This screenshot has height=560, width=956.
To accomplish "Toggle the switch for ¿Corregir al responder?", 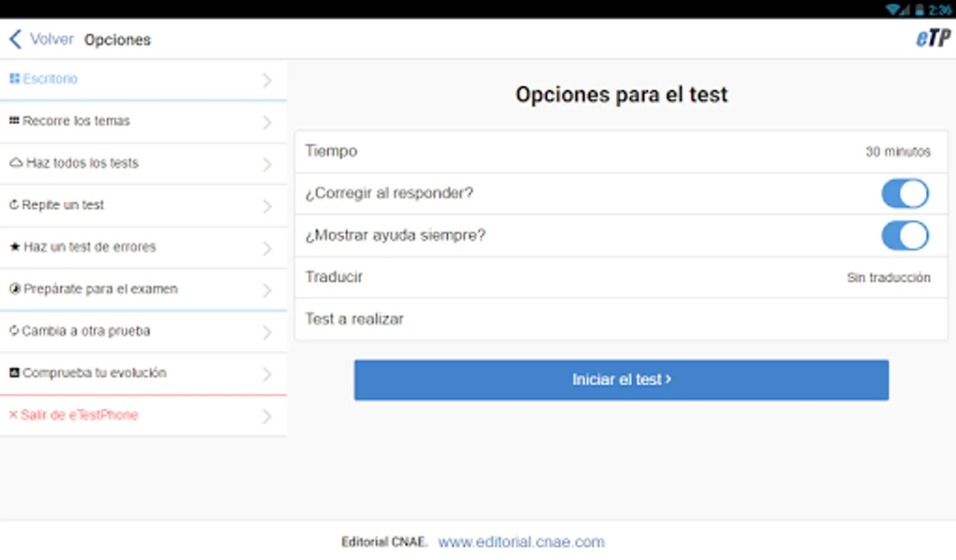I will tap(905, 194).
